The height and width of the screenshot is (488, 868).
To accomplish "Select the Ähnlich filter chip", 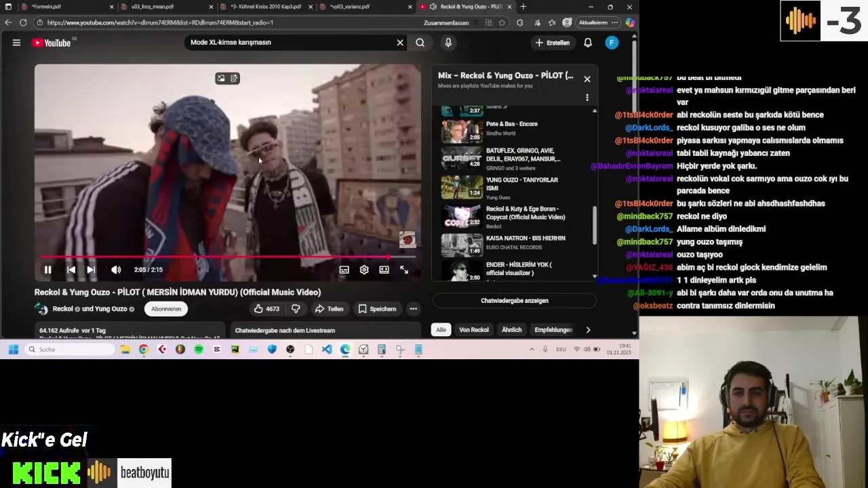I will point(511,330).
